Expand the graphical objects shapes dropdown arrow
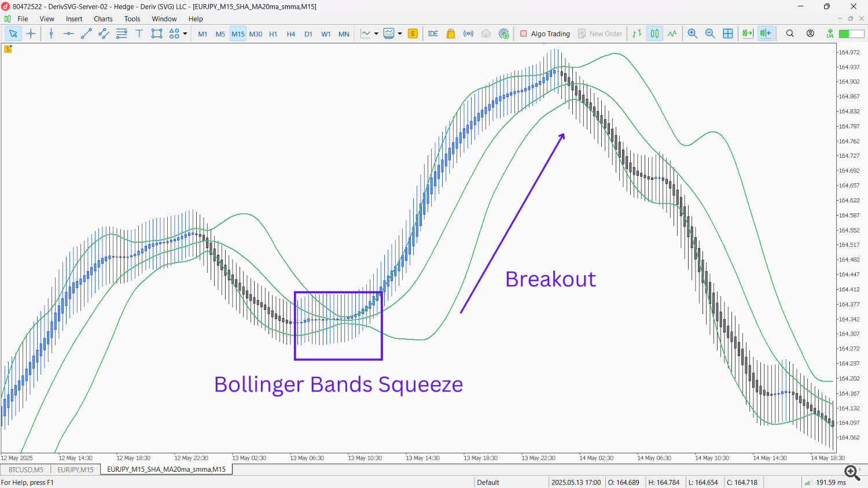 [185, 34]
